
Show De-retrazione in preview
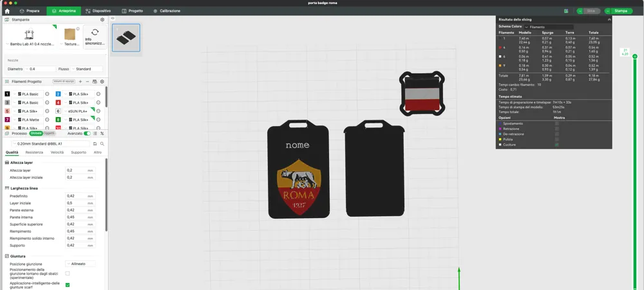point(557,134)
